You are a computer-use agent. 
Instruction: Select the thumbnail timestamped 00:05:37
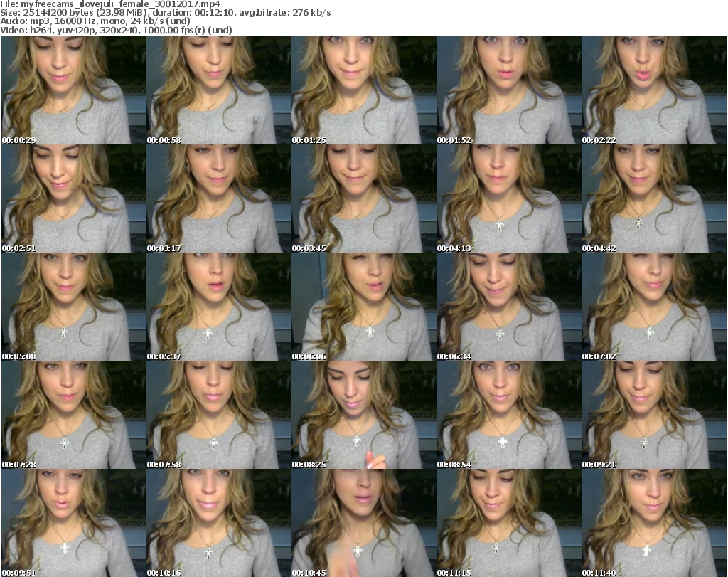219,307
